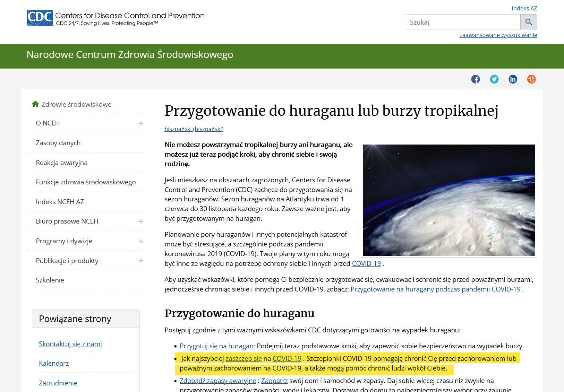
Task: Click Zdrowie środowiskowe home link
Action: coord(76,104)
